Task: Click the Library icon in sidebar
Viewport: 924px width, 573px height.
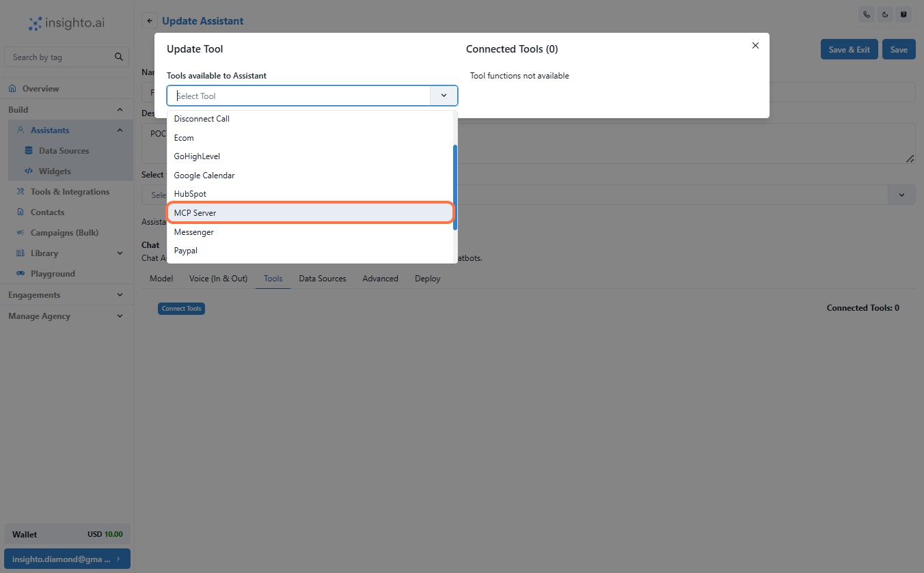Action: pyautogui.click(x=21, y=253)
